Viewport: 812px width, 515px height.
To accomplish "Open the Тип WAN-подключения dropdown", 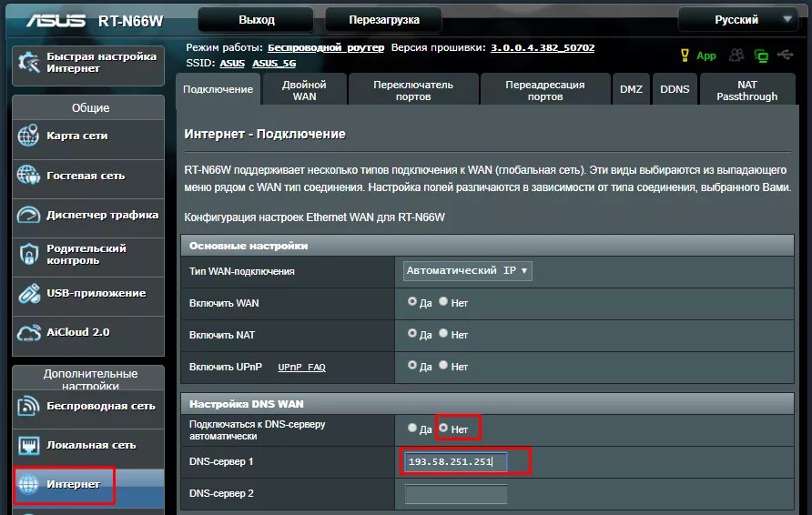I will (468, 271).
